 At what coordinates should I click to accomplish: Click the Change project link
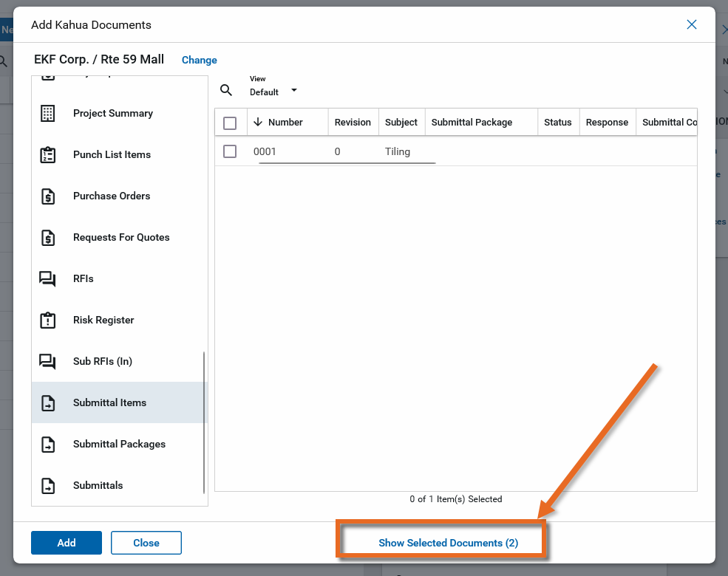click(x=200, y=60)
